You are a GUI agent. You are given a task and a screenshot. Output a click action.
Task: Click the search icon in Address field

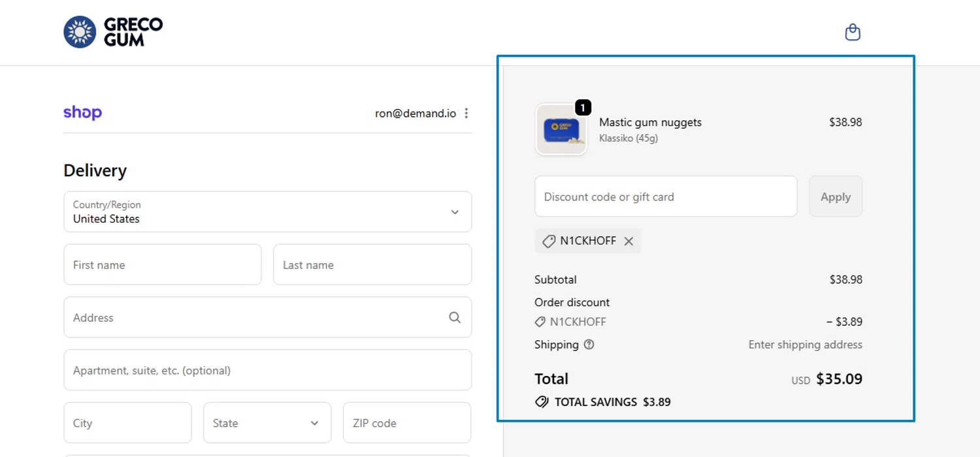tap(455, 317)
